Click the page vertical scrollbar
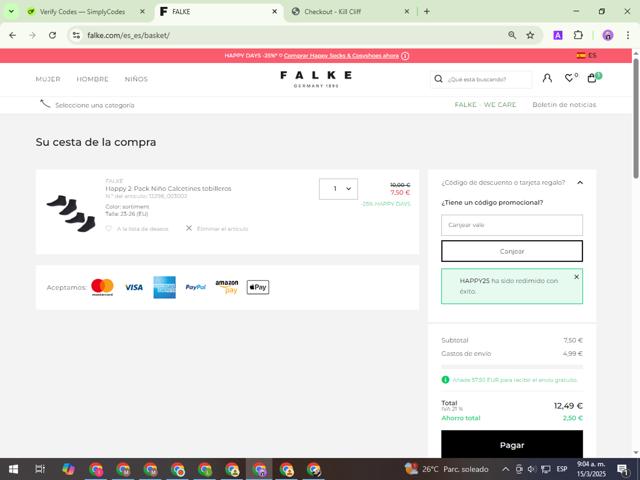This screenshot has height=480, width=640. tap(636, 118)
